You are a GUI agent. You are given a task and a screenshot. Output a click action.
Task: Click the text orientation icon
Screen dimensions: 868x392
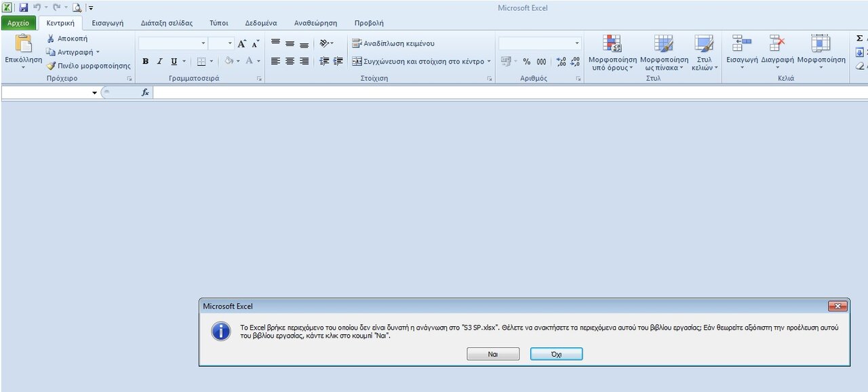[324, 43]
